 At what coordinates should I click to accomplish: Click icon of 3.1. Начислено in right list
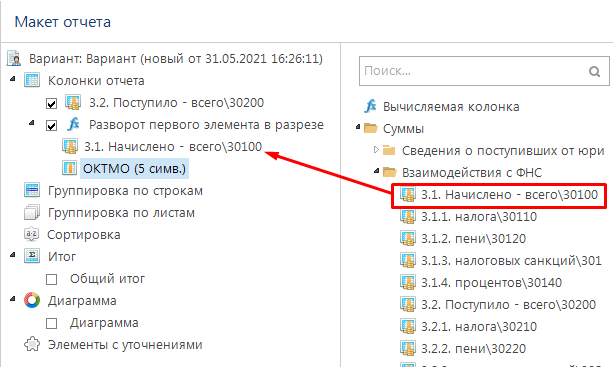(408, 194)
